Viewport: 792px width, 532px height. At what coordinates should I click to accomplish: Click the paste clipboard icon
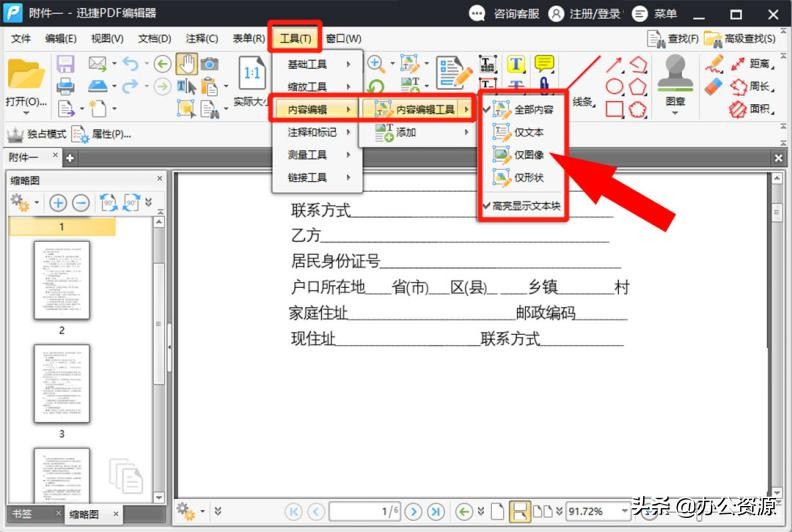coord(209,86)
